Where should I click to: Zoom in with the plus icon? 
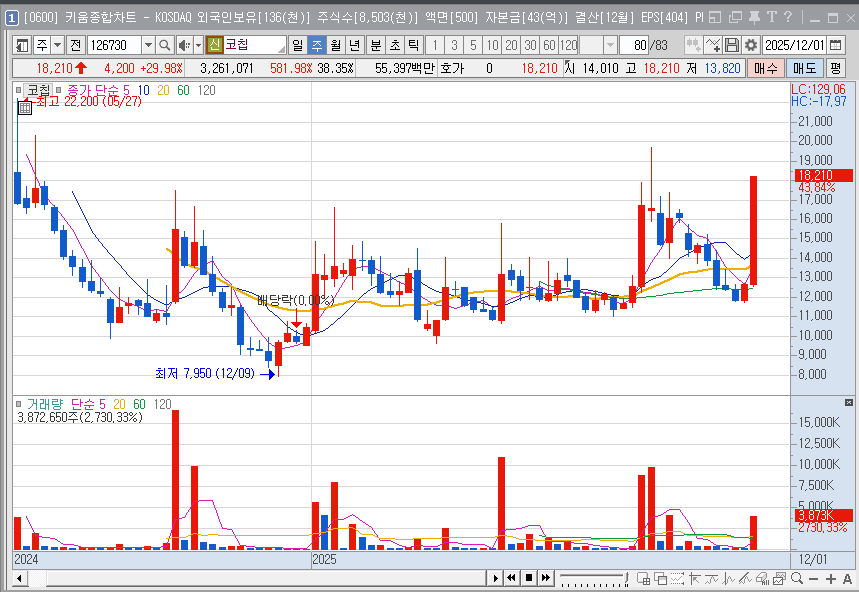(831, 579)
